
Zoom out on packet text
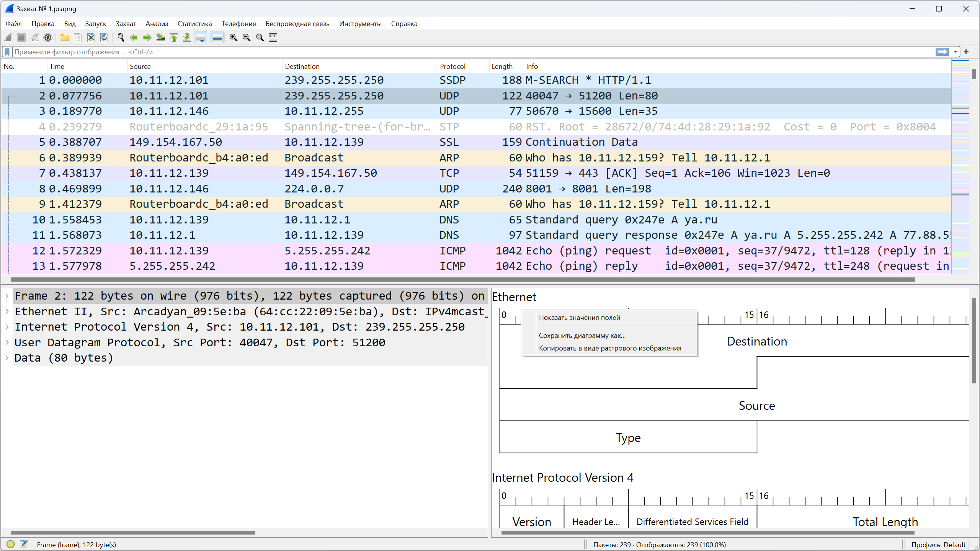pos(247,37)
